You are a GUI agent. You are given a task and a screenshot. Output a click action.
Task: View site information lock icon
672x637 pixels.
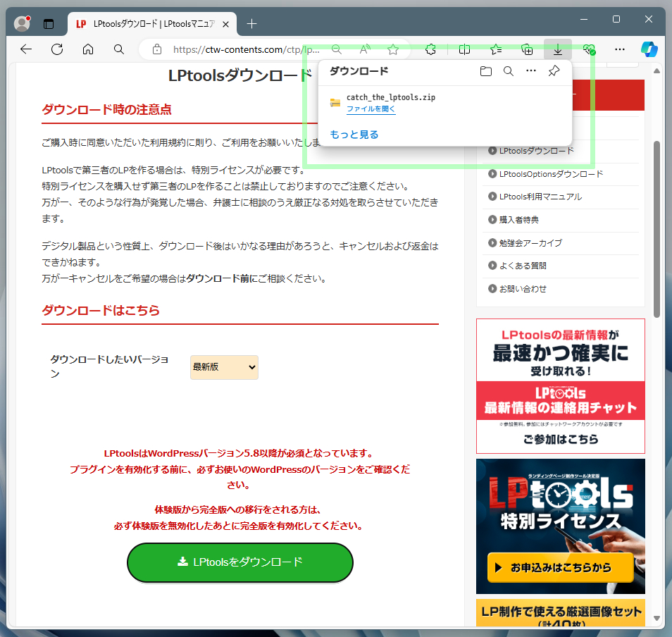pos(157,49)
